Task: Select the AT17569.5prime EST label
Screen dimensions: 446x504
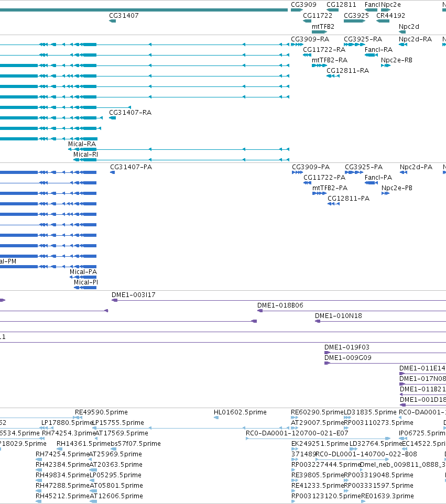Action: (x=122, y=433)
